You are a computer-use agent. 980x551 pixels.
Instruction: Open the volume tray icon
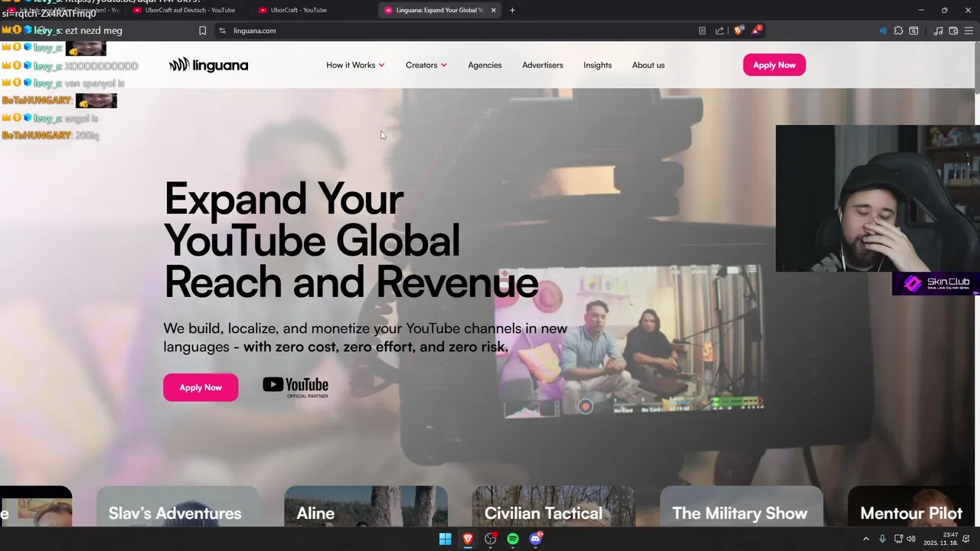click(911, 539)
